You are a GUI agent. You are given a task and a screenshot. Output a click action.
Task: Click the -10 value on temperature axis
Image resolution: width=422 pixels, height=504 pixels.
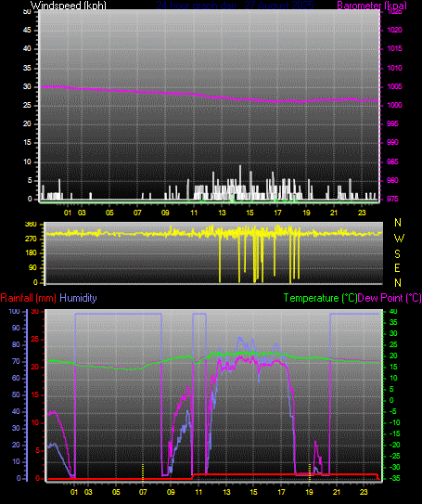click(394, 422)
